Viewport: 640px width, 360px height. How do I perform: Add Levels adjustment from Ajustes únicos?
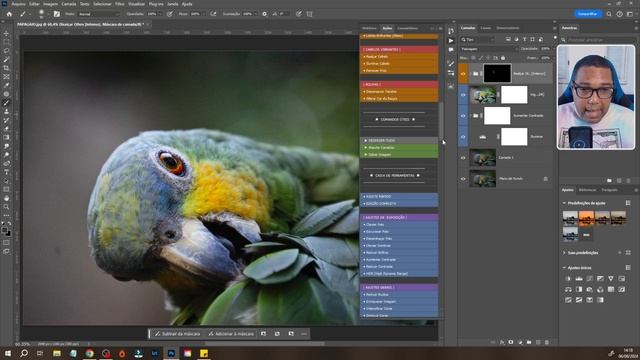(x=579, y=278)
